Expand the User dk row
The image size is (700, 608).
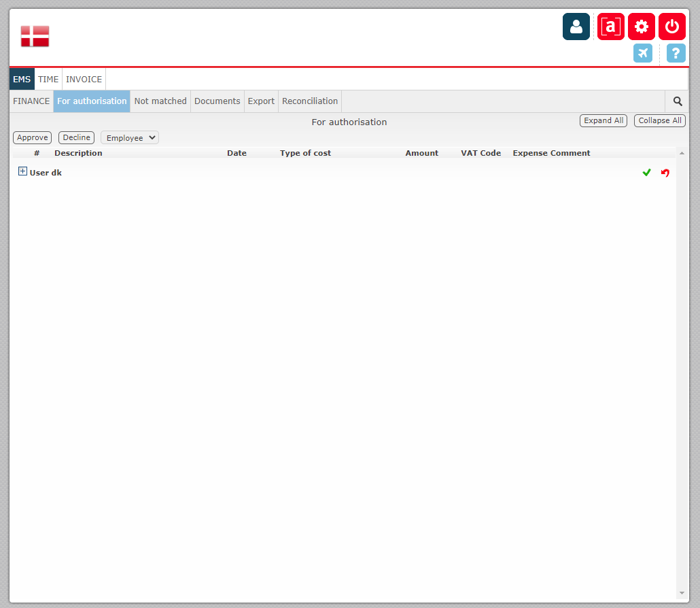click(23, 171)
